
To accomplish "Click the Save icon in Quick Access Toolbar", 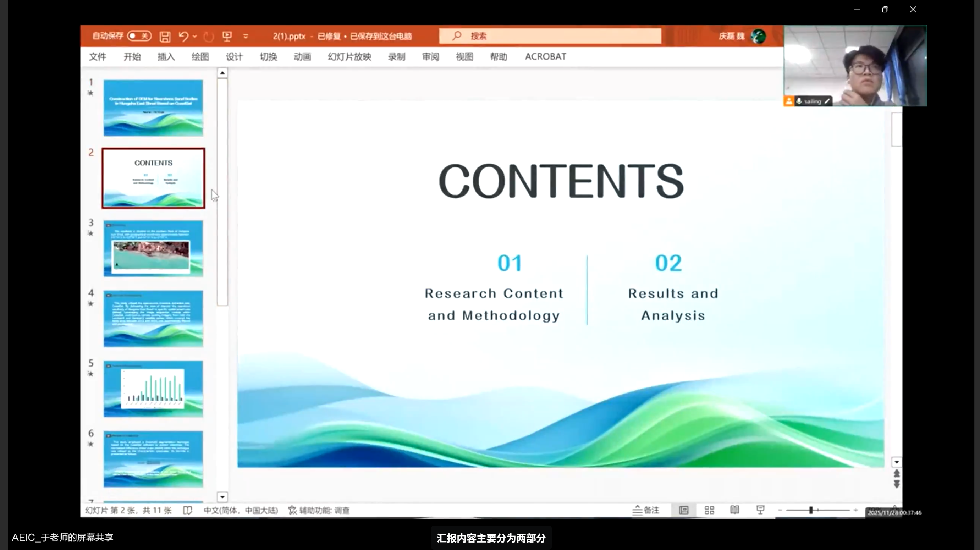I will [165, 36].
